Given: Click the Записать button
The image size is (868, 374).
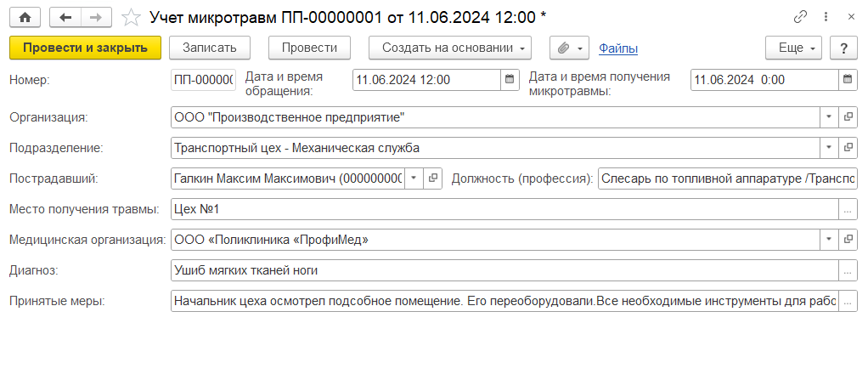Looking at the screenshot, I should click(209, 48).
